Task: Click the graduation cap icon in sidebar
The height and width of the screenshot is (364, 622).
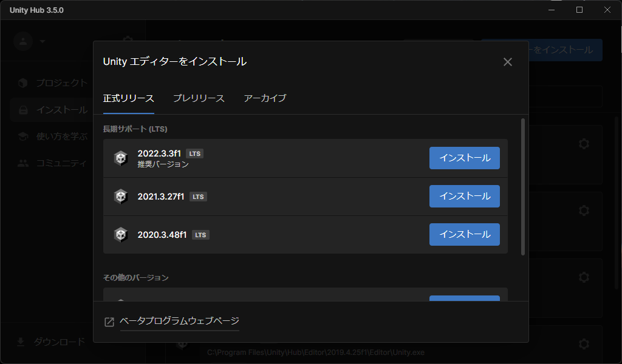Action: click(x=23, y=136)
